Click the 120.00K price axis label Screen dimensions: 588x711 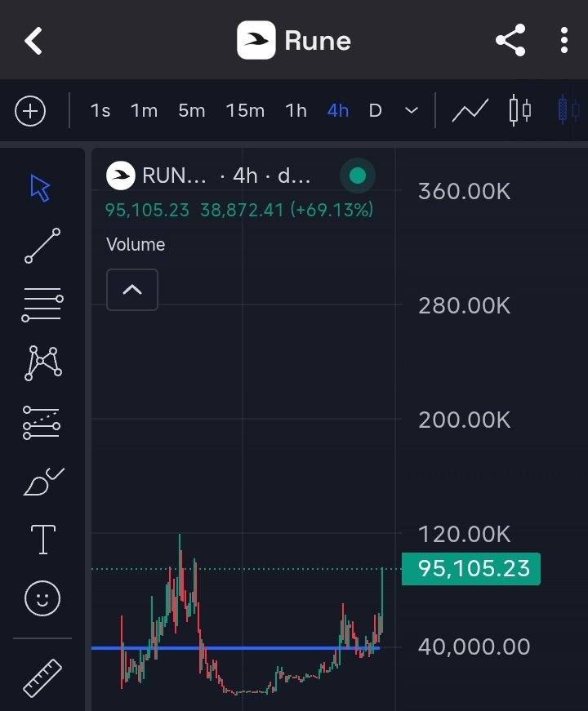tap(464, 534)
